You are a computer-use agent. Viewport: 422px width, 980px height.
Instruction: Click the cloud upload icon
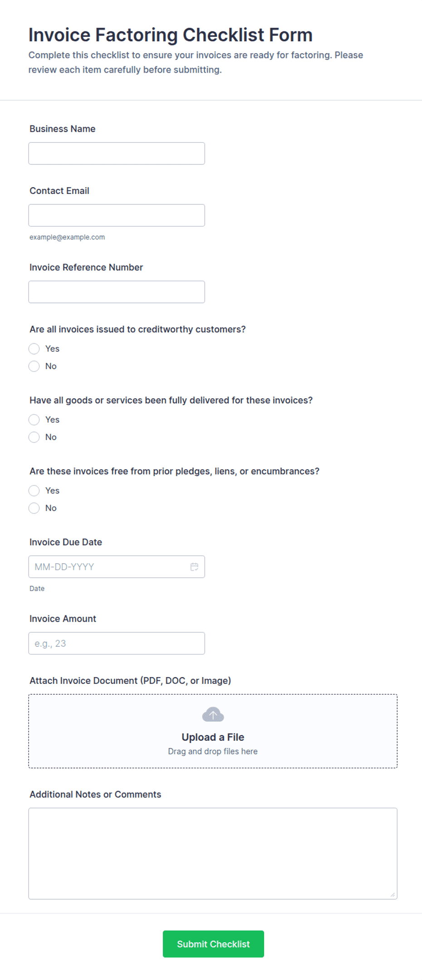coord(213,714)
